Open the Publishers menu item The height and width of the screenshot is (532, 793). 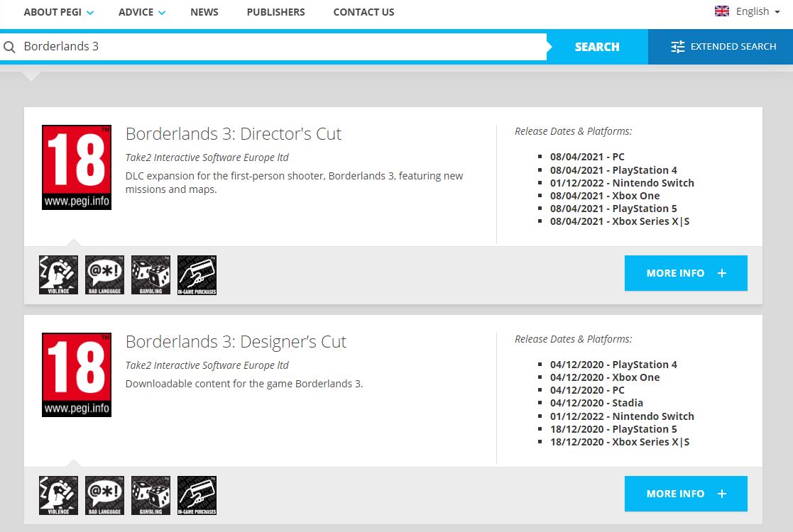click(x=275, y=12)
